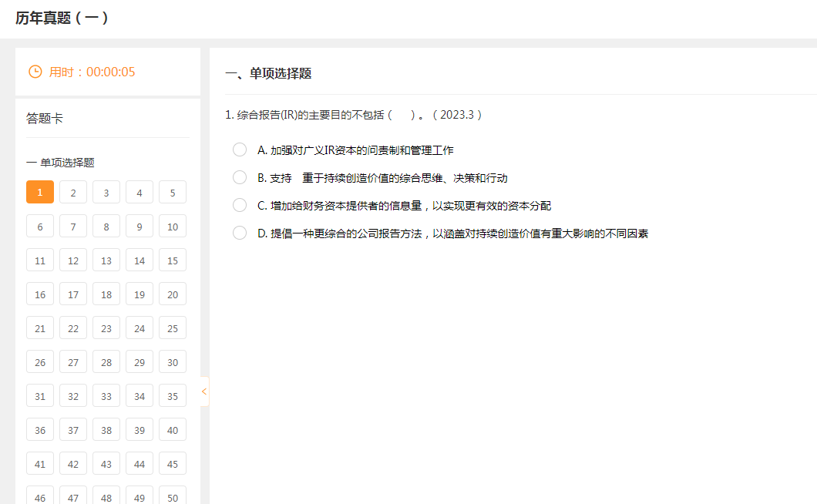Open question 25

(173, 328)
